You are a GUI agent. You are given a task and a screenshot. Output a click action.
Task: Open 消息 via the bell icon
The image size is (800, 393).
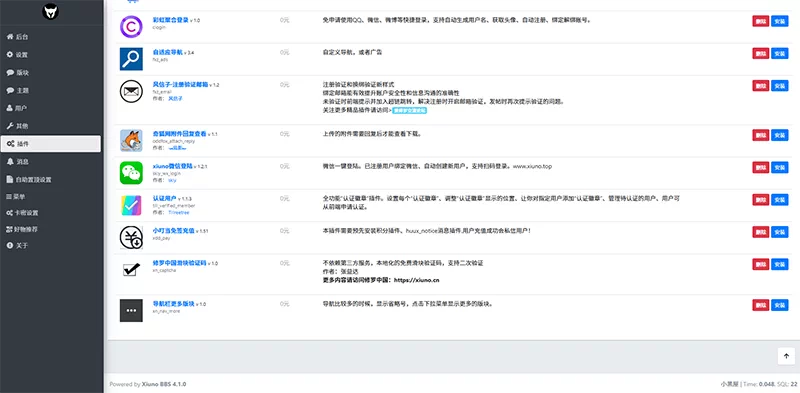pos(10,161)
